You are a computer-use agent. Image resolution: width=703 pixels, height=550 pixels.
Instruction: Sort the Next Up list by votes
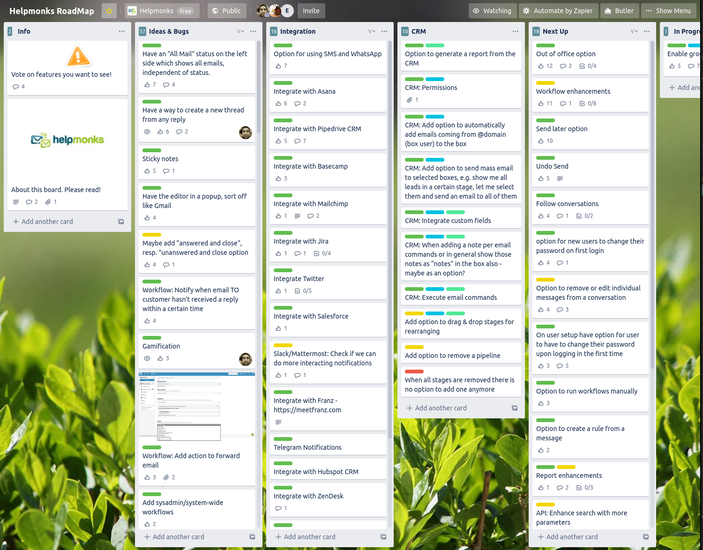click(634, 31)
